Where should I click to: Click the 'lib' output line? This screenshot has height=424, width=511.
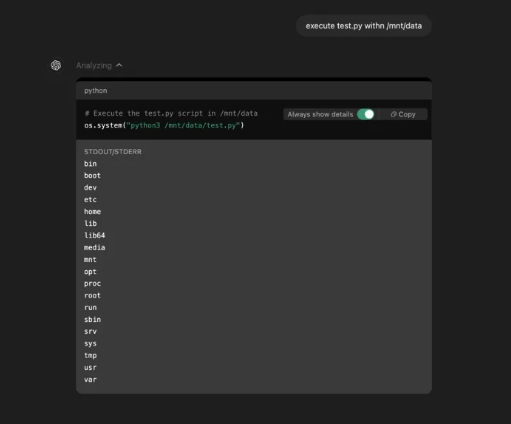tap(90, 223)
